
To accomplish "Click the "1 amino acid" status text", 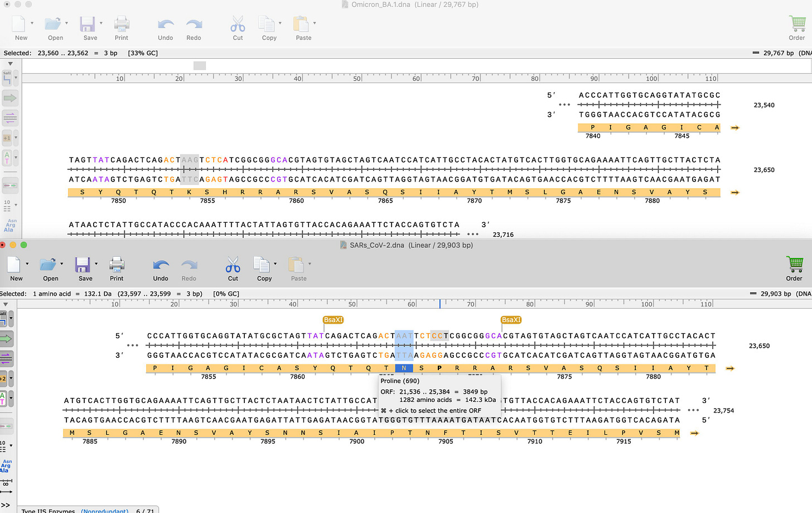I will point(52,294).
